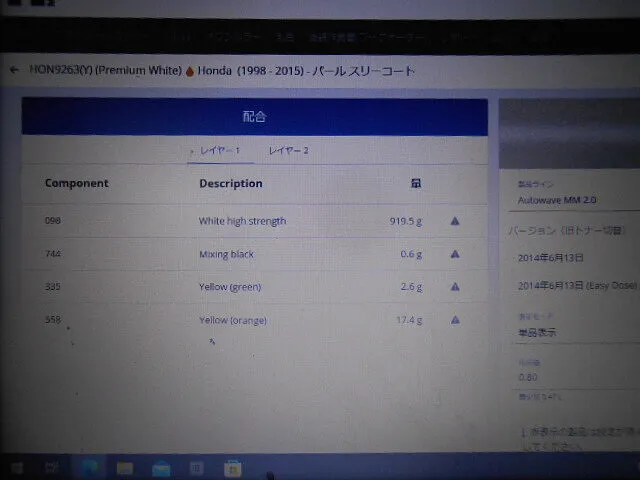Open the Autowave MM 2.0 product line dropdown
Viewport: 640px width, 480px height.
point(570,200)
